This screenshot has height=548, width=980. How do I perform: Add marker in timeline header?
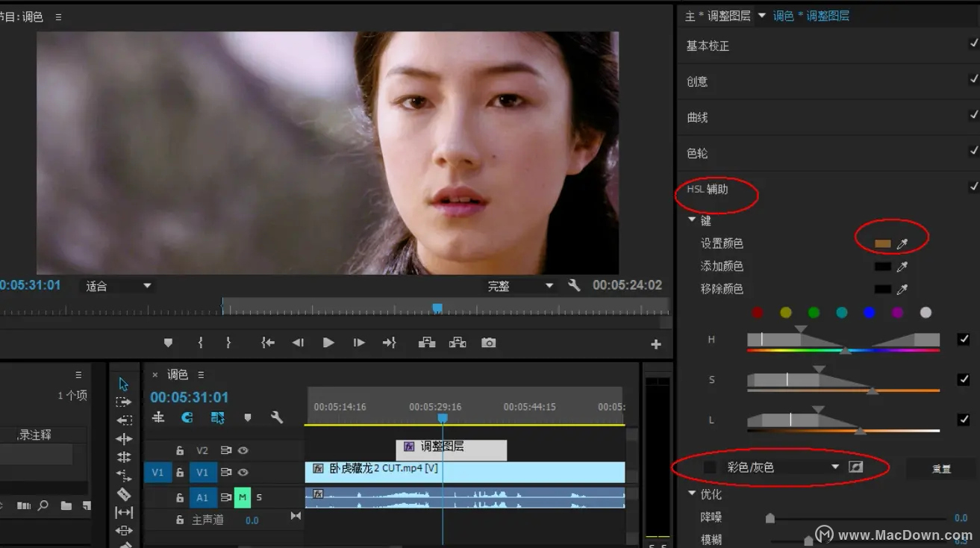[x=248, y=417]
